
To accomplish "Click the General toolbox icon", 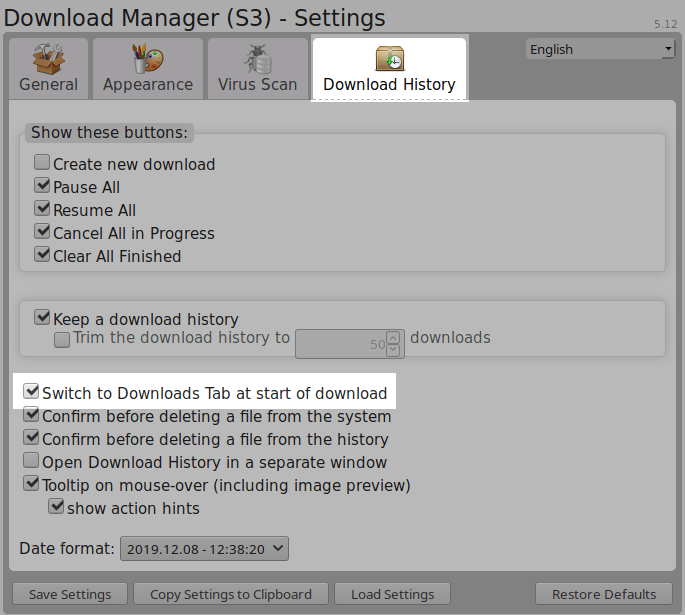I will tap(48, 59).
